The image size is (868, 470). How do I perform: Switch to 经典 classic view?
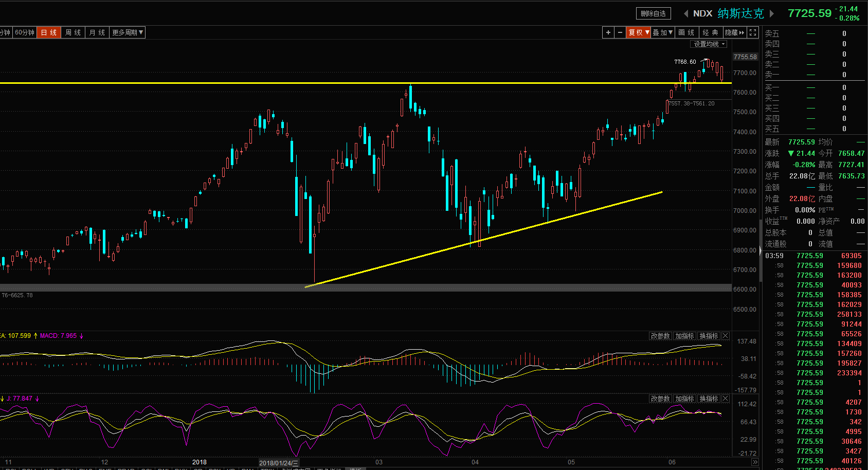pos(710,32)
